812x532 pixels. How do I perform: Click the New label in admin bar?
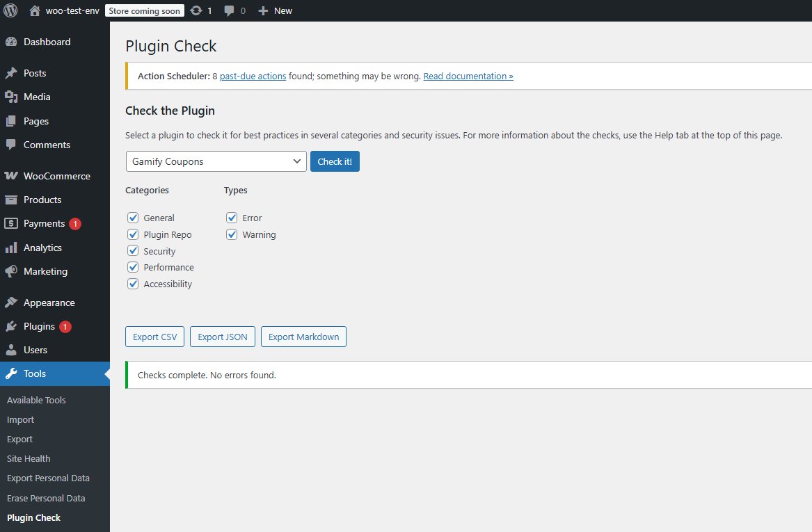coord(282,11)
